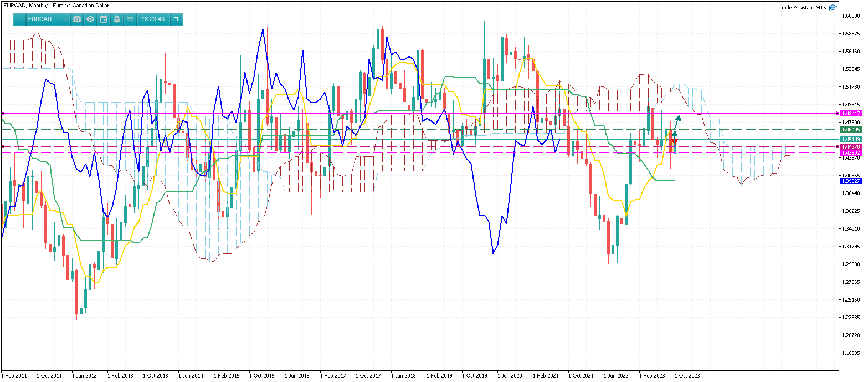Click the 1.18505 value on the price scale
This screenshot has height=382, width=868.
[851, 353]
